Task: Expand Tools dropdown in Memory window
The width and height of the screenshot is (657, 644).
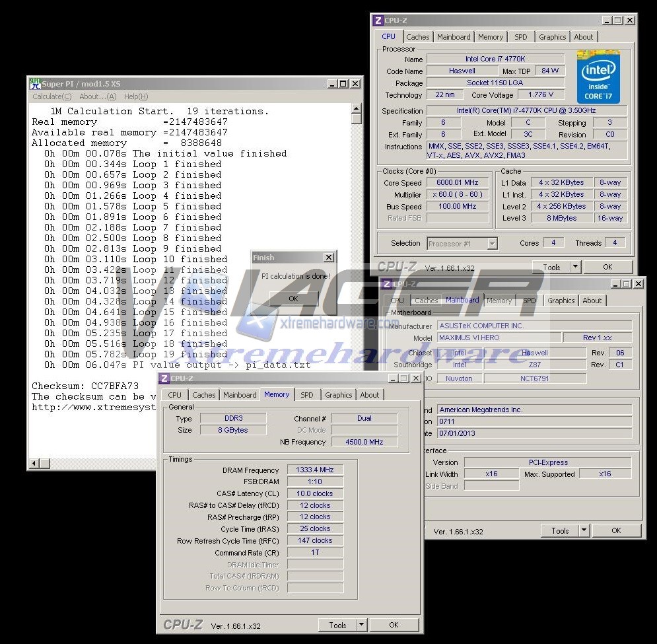Action: pos(361,625)
